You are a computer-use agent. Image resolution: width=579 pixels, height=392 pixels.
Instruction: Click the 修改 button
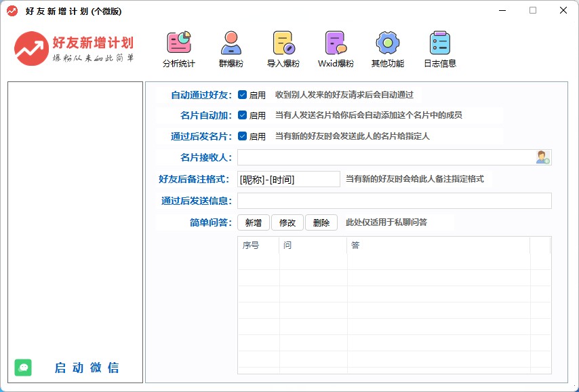287,222
